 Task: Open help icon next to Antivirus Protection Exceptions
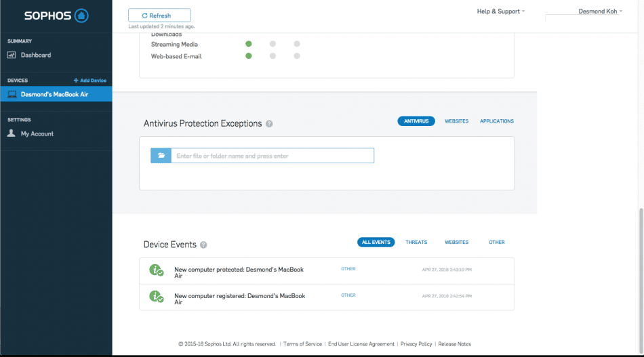point(269,124)
